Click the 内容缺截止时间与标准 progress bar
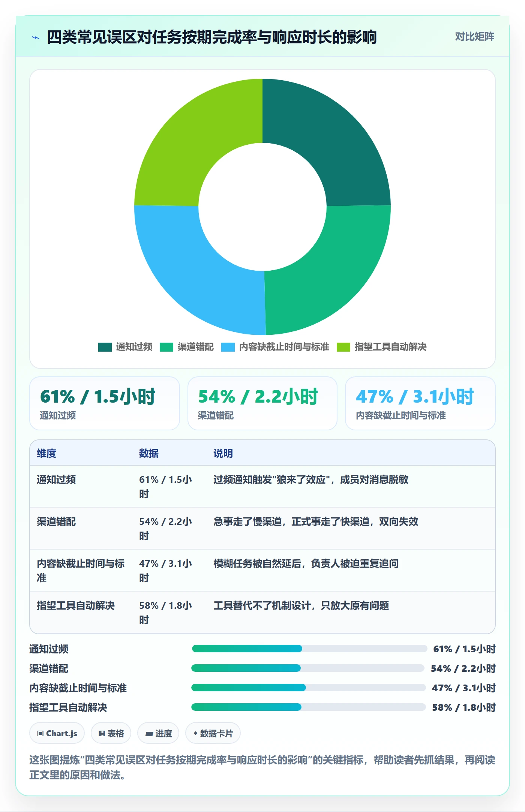 tap(308, 688)
